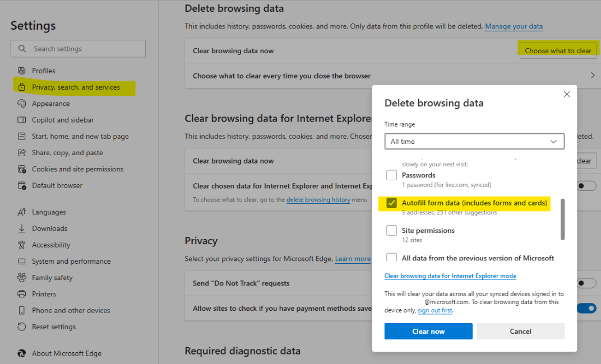Open the All time time range dropdown
The image size is (601, 364).
(474, 141)
